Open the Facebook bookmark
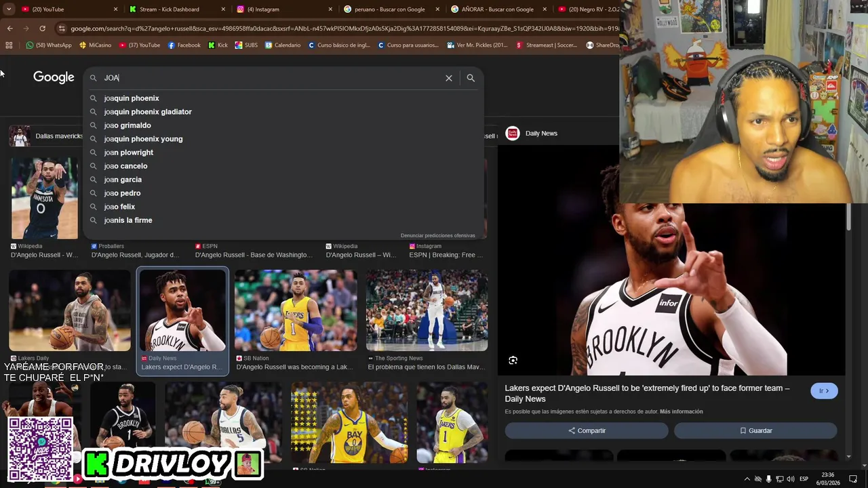Image resolution: width=868 pixels, height=488 pixels. [184, 45]
